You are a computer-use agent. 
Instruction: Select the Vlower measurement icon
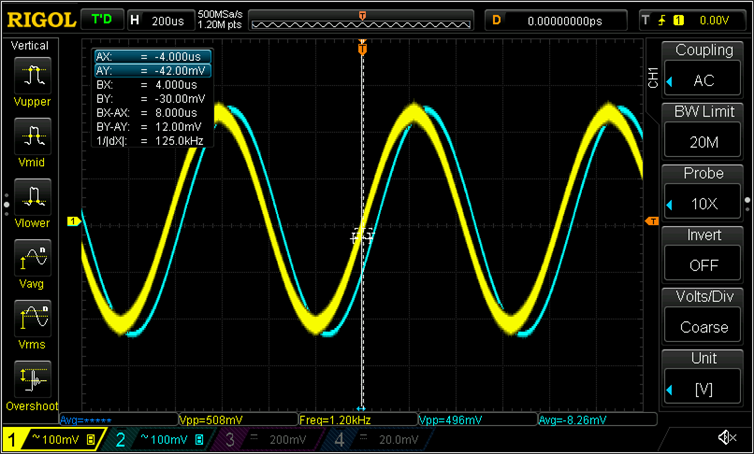(33, 198)
